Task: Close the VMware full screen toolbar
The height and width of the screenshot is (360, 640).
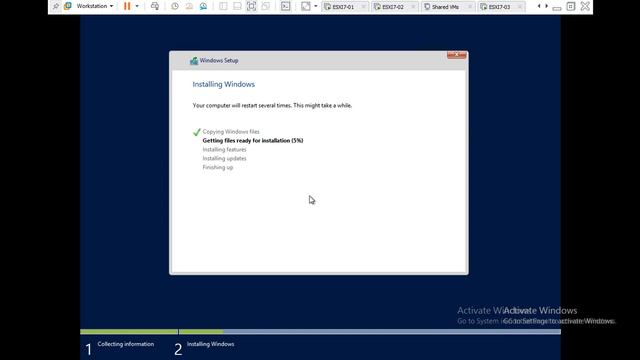Action: pos(585,6)
